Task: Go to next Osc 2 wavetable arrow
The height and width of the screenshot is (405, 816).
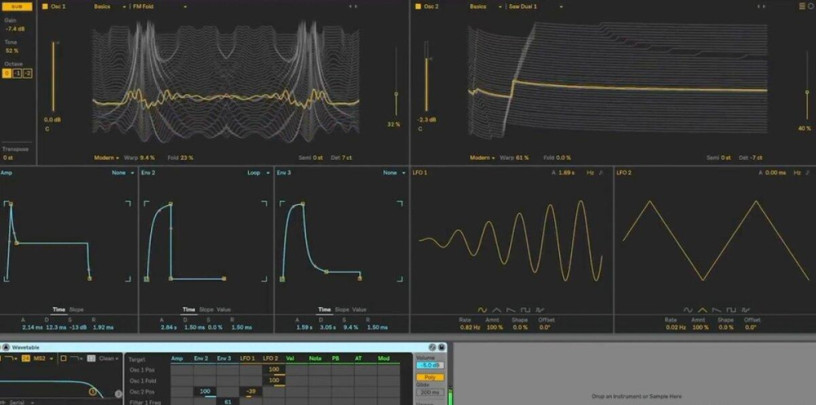Action: pos(766,7)
